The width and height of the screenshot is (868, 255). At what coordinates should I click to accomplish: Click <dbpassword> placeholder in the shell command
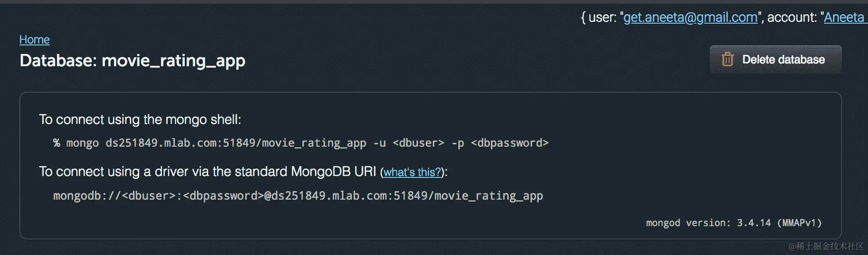509,143
